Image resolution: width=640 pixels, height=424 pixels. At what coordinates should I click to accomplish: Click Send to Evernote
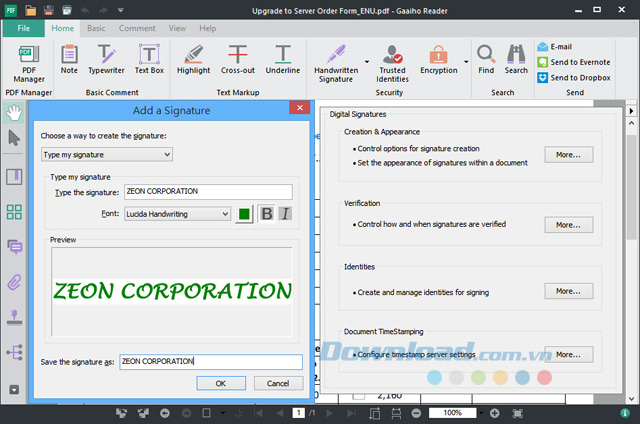tap(574, 62)
